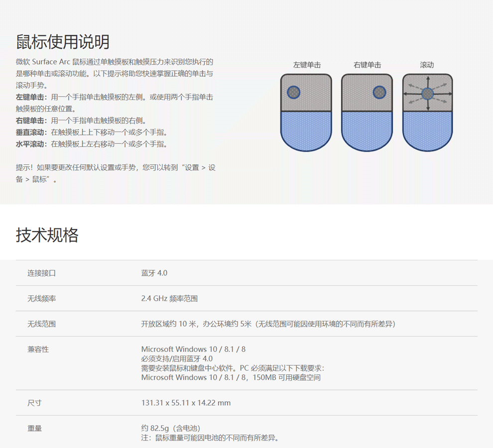Click the center dot of scroll arrows diagram

coord(428,94)
